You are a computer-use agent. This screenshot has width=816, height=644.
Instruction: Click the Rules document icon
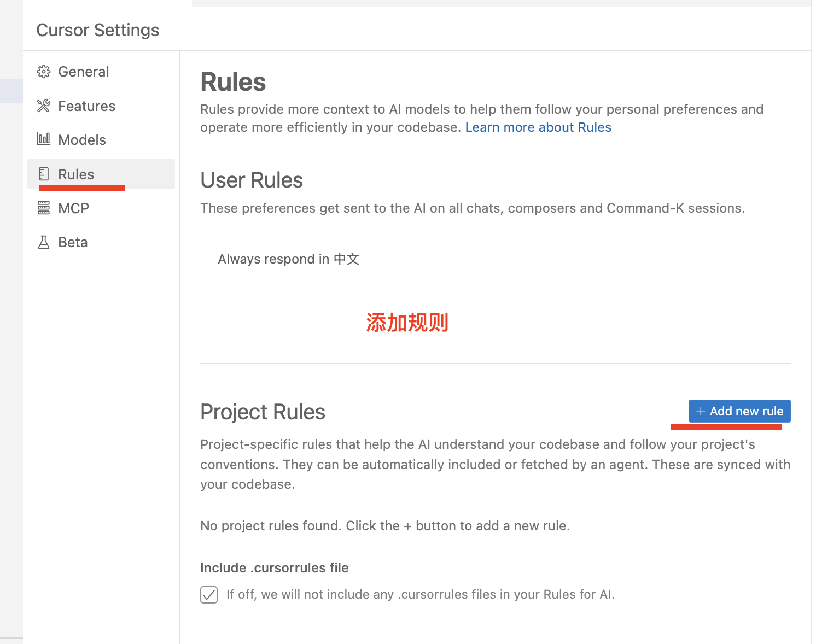(44, 173)
